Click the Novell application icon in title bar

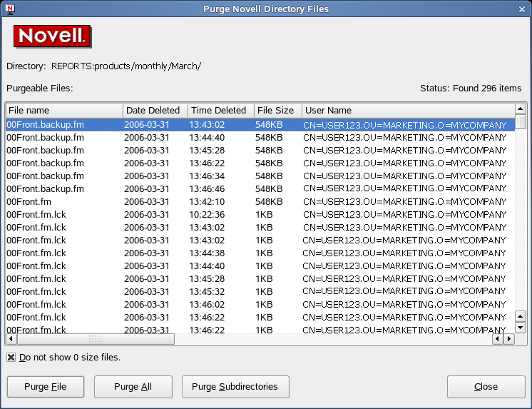point(11,9)
